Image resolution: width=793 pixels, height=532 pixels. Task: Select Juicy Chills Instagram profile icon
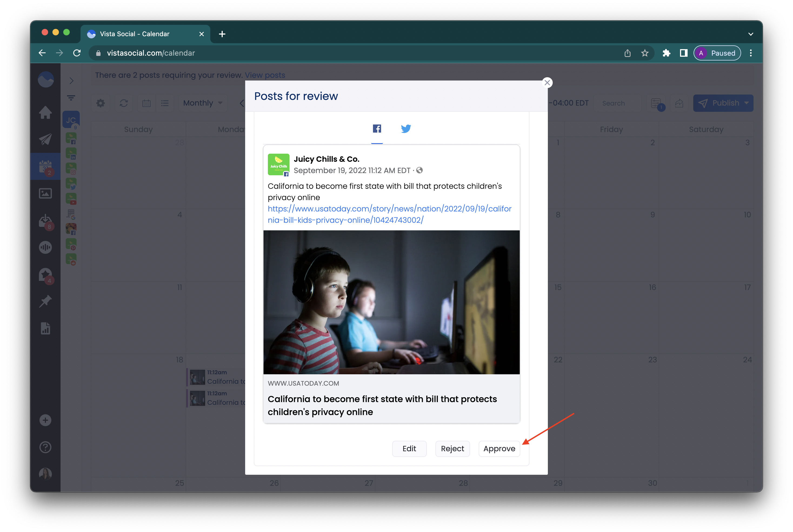click(x=71, y=169)
